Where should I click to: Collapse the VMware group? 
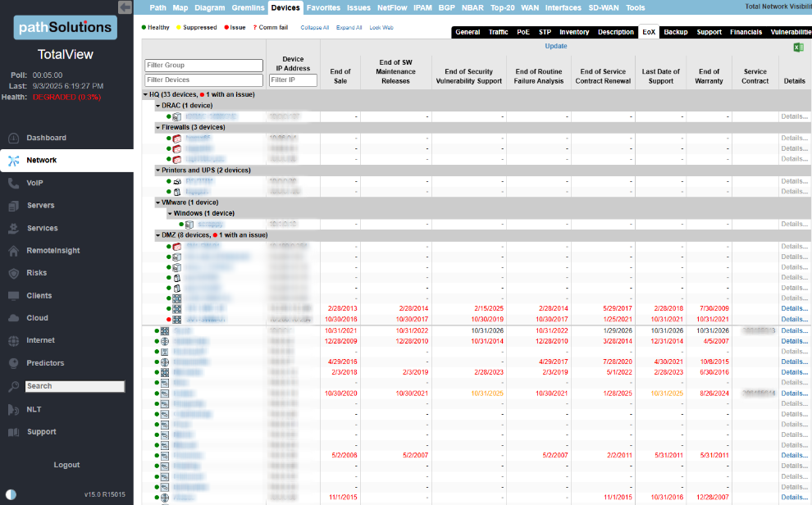(158, 202)
